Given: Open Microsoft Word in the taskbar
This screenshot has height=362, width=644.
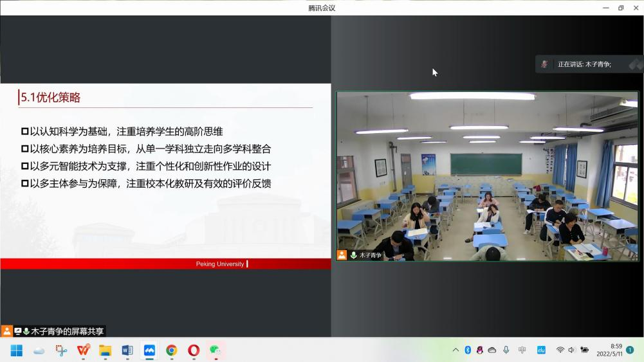Looking at the screenshot, I should click(x=127, y=350).
